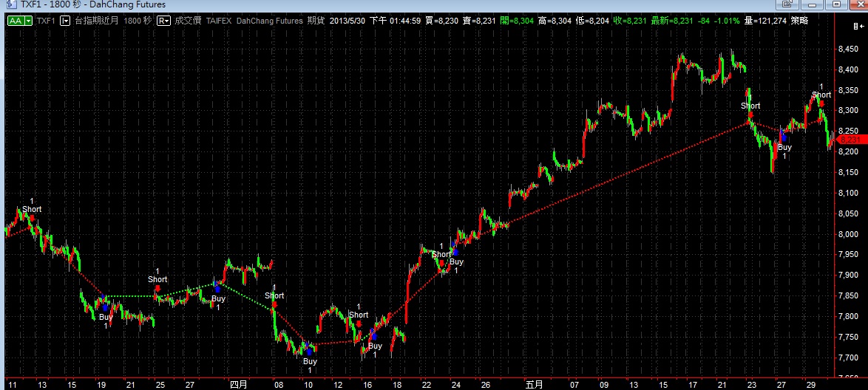868x390 pixels.
Task: Click the 下午 01:44:59 time readout
Action: click(396, 21)
